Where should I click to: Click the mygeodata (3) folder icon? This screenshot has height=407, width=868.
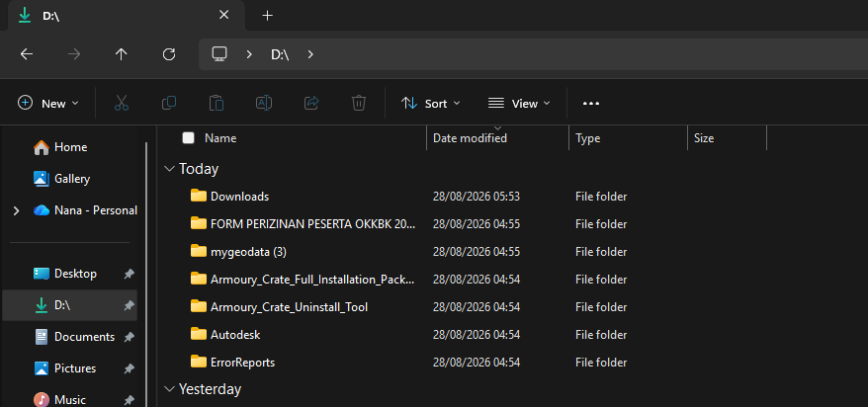pyautogui.click(x=198, y=251)
